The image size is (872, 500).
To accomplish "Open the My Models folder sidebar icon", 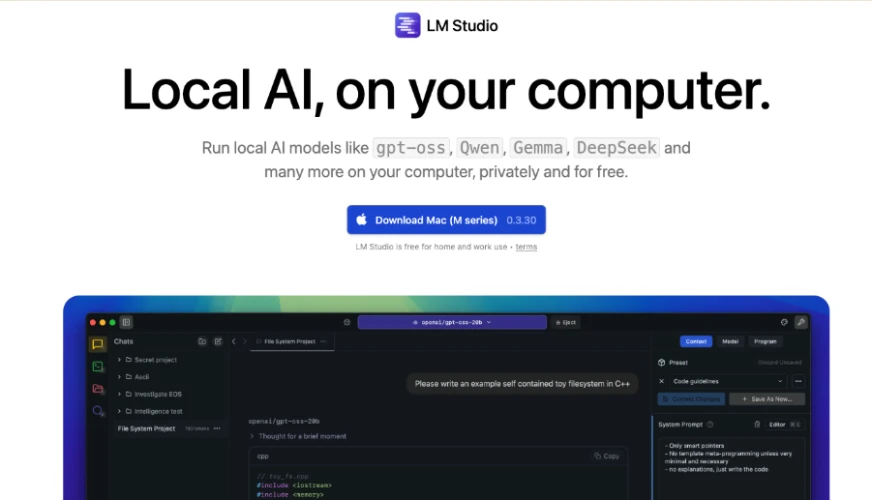I will click(97, 388).
